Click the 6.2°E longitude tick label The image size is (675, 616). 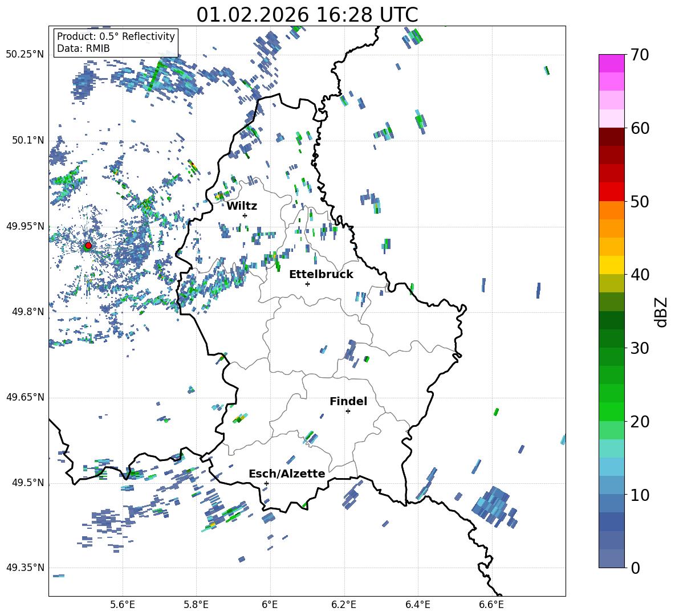point(344,603)
